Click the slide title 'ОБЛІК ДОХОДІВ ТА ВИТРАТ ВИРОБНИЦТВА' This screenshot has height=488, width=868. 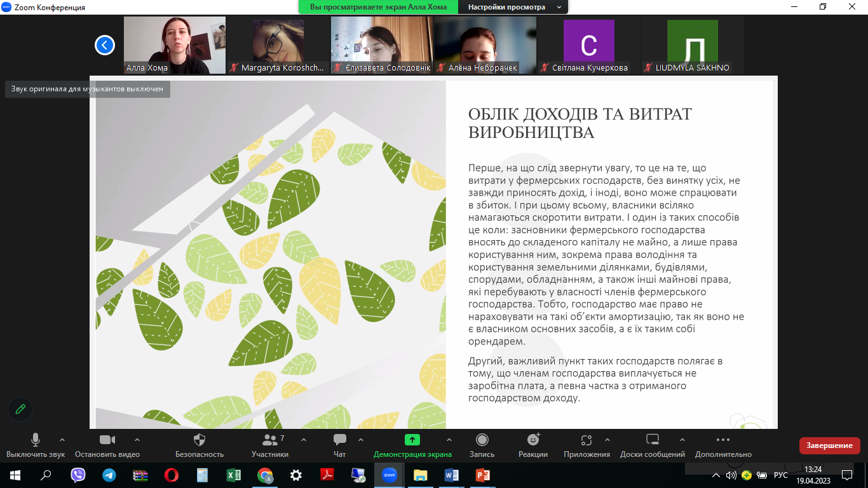(x=580, y=123)
